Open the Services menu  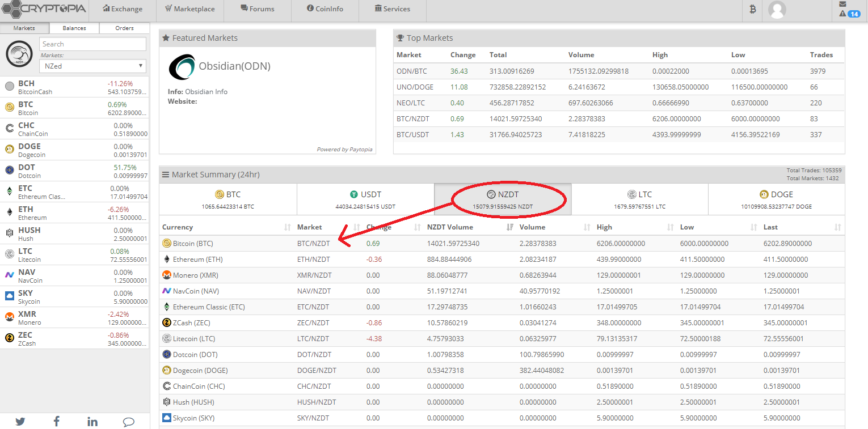click(393, 9)
